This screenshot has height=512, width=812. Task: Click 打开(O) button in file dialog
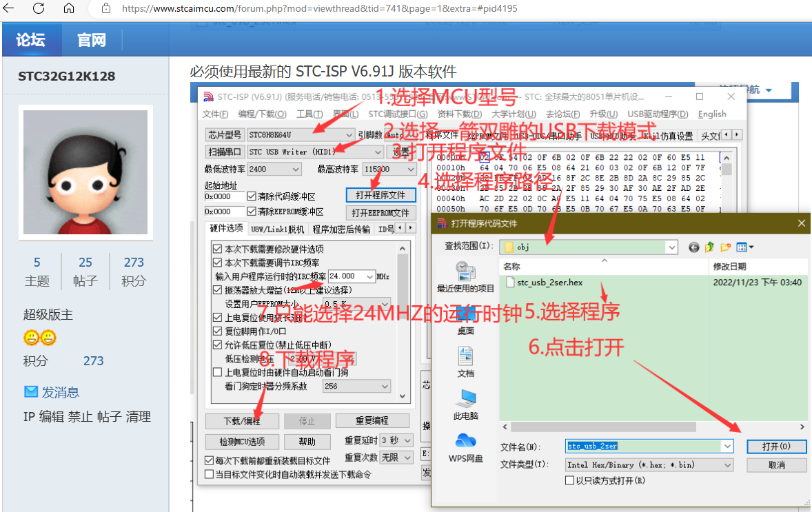pos(776,447)
